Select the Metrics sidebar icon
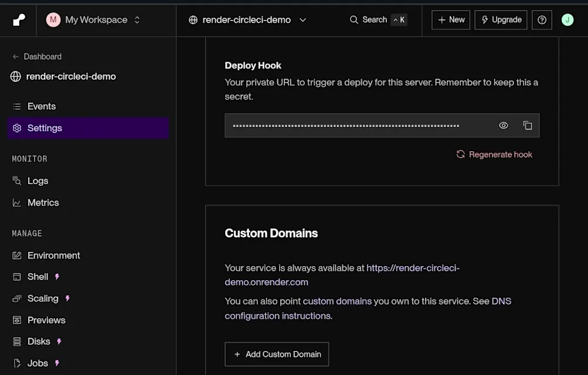Screen dimensions: 588x375 pos(17,202)
